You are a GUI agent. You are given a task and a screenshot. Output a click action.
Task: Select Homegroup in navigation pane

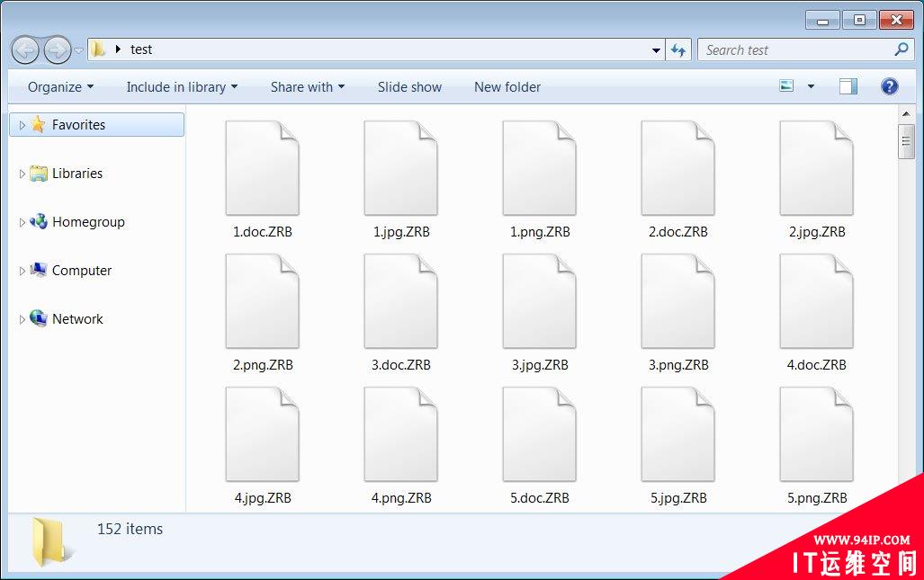[88, 222]
